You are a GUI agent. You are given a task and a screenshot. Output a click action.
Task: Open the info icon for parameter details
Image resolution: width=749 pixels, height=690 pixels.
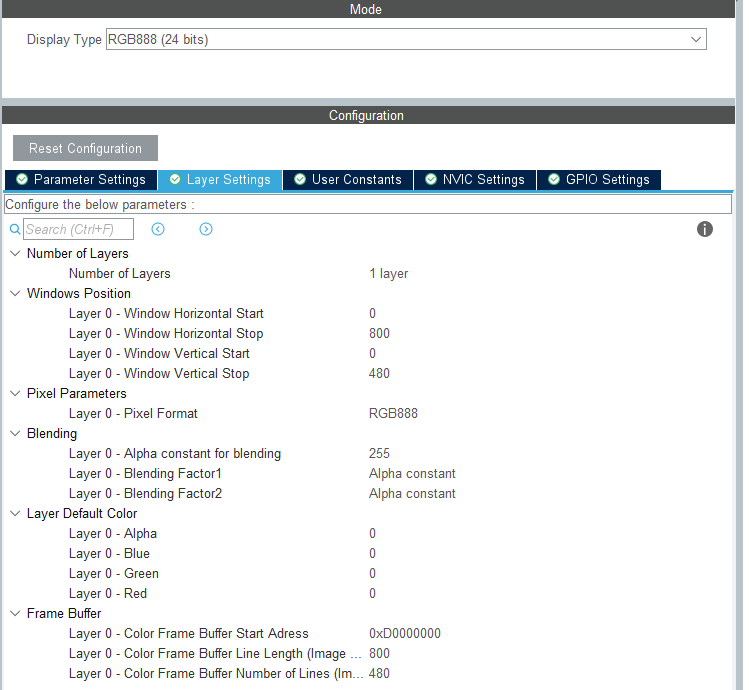(x=705, y=229)
